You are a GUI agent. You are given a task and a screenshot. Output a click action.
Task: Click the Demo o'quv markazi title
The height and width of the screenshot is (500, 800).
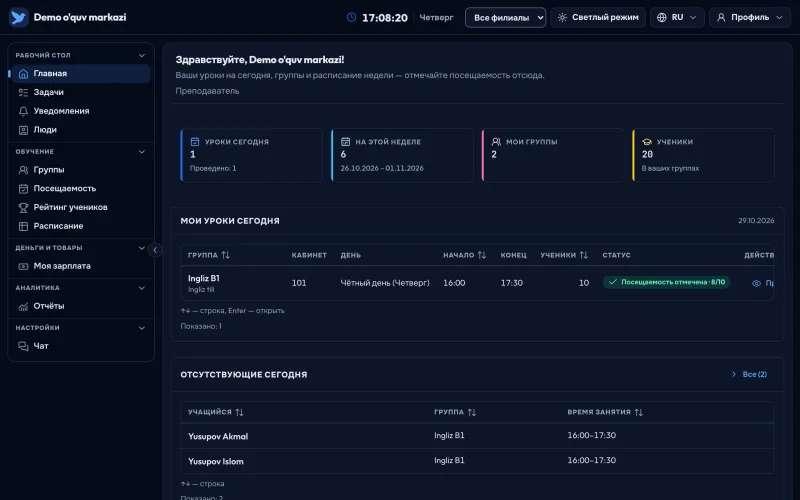pos(80,17)
